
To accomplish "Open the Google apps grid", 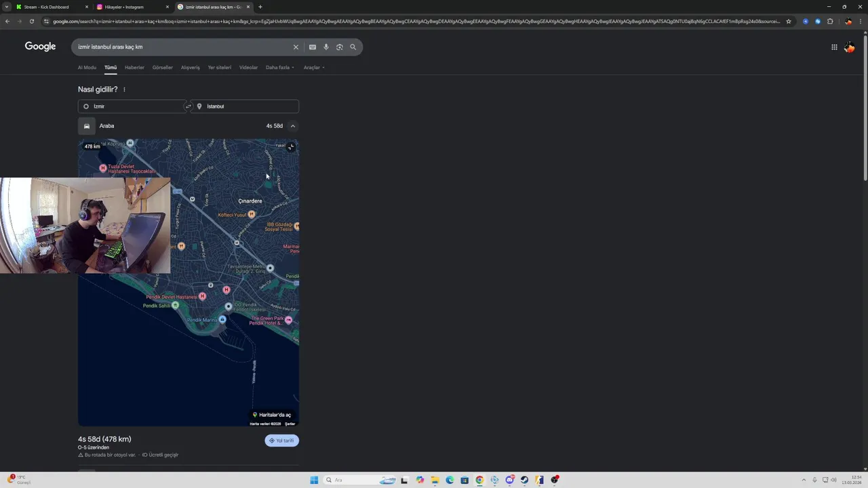I will [834, 47].
